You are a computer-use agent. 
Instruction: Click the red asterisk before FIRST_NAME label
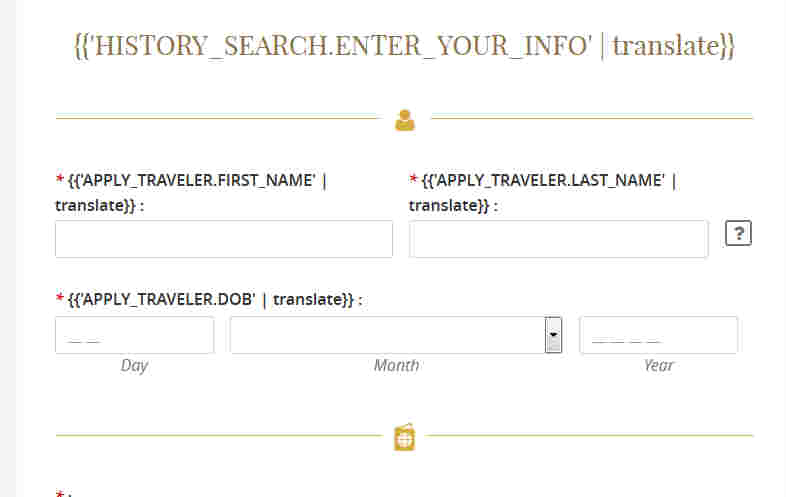click(60, 179)
